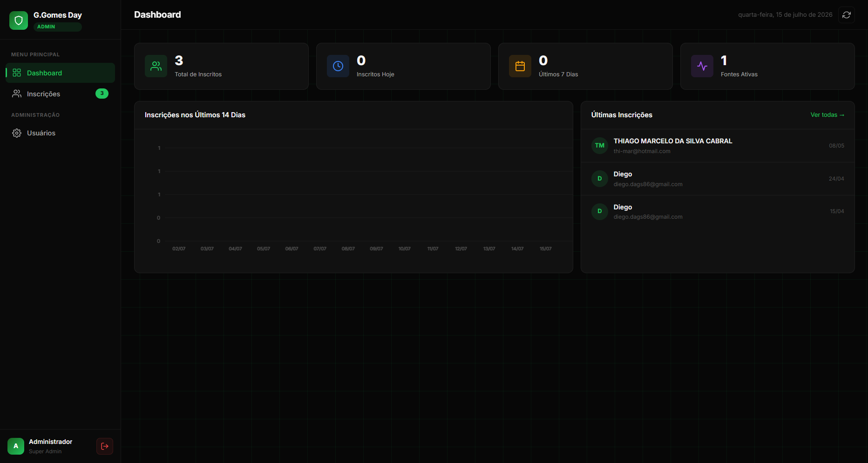Click the 15/07 chart axis label

point(545,249)
